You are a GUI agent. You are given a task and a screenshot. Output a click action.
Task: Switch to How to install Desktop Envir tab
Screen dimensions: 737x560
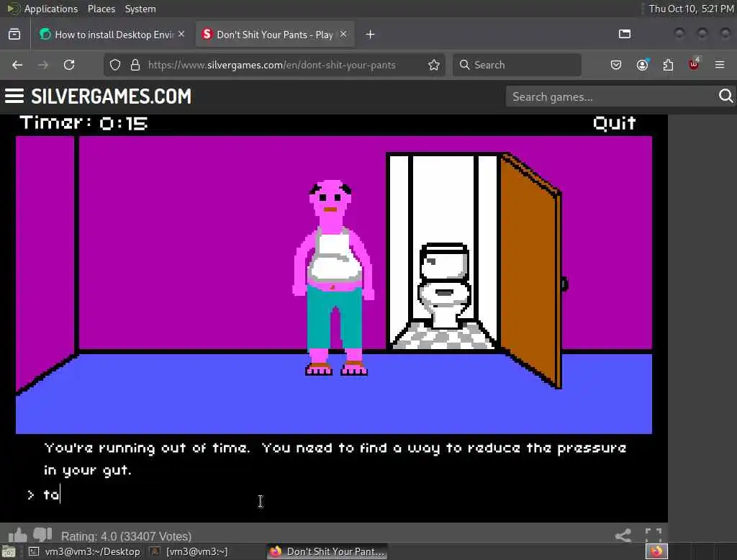tap(113, 35)
